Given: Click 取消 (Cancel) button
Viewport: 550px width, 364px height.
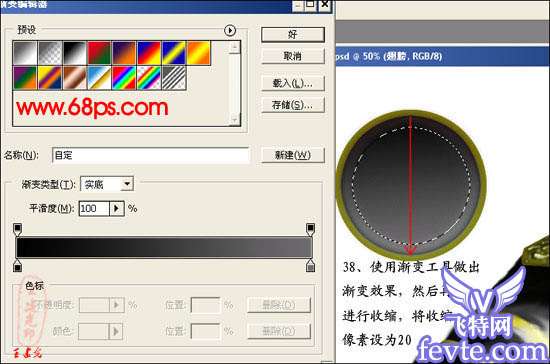Looking at the screenshot, I should (293, 56).
